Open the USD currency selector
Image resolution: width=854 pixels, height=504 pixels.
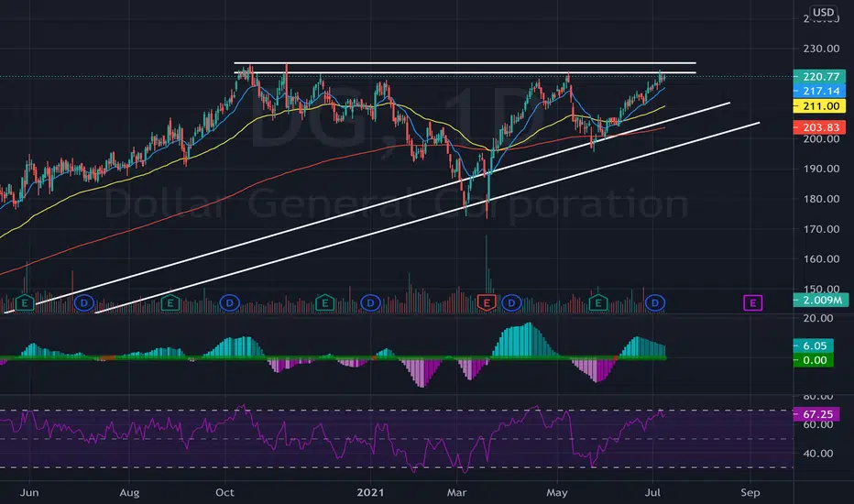pos(823,12)
